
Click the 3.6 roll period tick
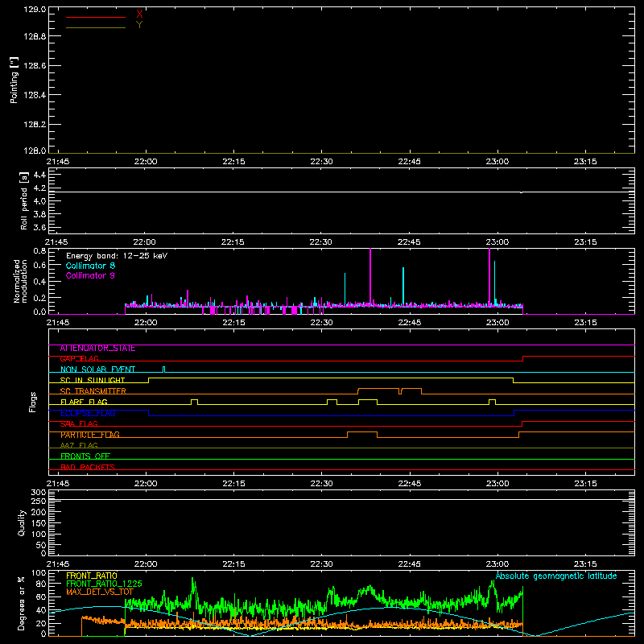[39, 227]
